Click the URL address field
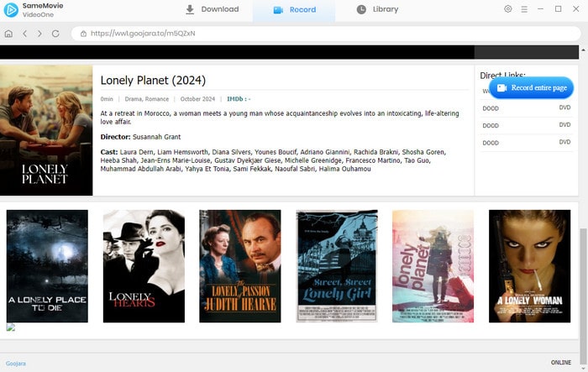The width and height of the screenshot is (588, 372). tap(326, 34)
